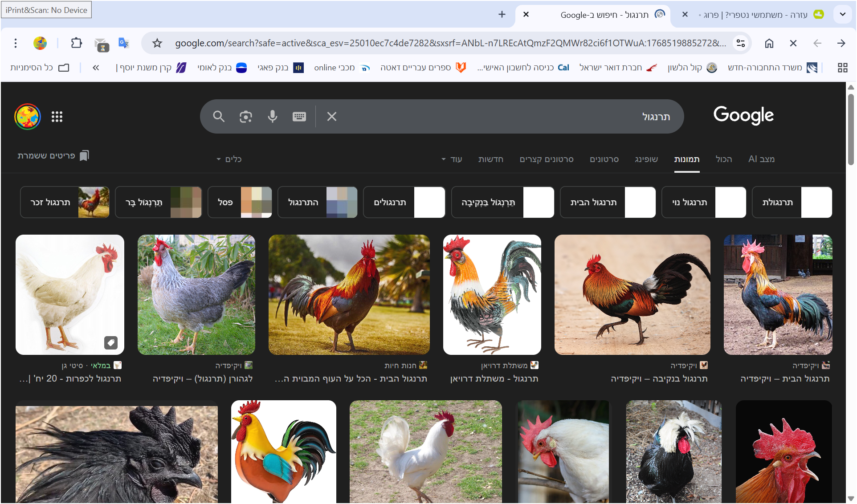Bookmark this page with the star icon
The height and width of the screenshot is (504, 857).
pyautogui.click(x=157, y=43)
